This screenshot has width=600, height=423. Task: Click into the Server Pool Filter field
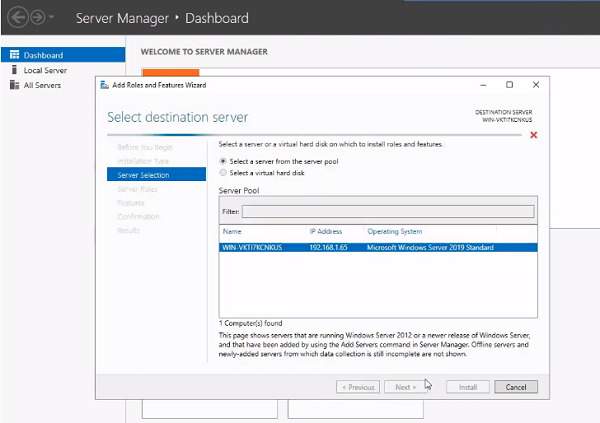[x=388, y=211]
